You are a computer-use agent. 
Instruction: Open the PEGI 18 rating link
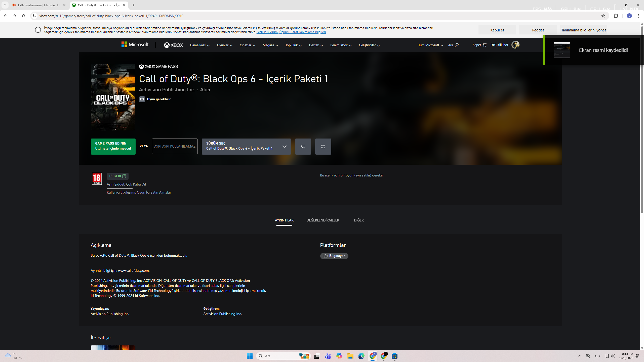[x=117, y=176]
